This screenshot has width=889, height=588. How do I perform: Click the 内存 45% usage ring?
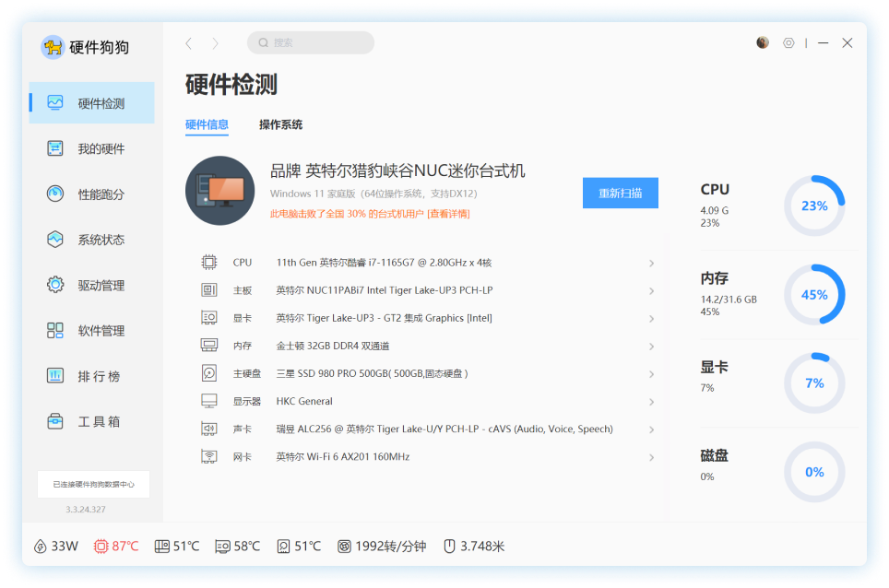pos(814,295)
